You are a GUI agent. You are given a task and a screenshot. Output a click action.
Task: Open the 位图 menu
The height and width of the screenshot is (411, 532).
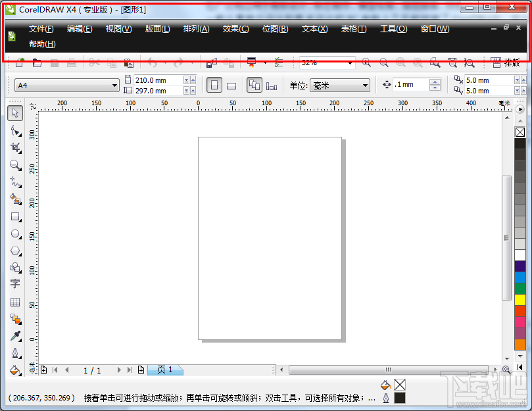275,29
